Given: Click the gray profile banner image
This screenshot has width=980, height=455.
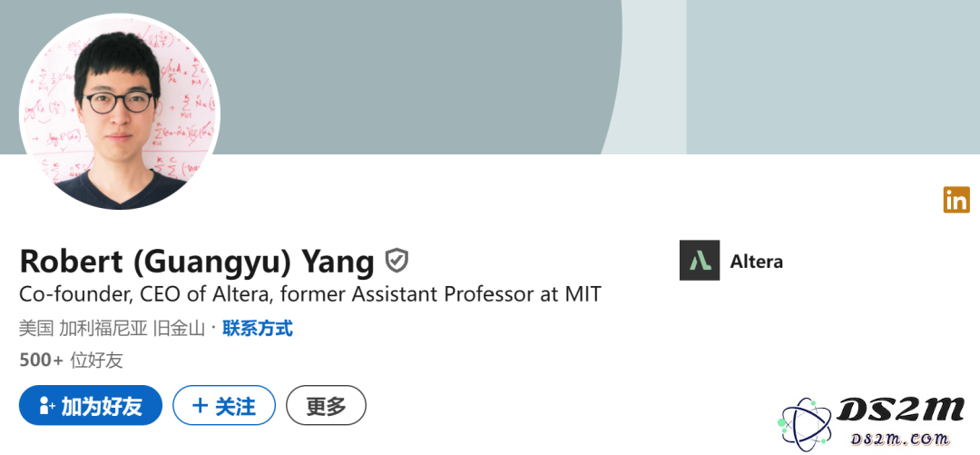Looking at the screenshot, I should [x=413, y=75].
